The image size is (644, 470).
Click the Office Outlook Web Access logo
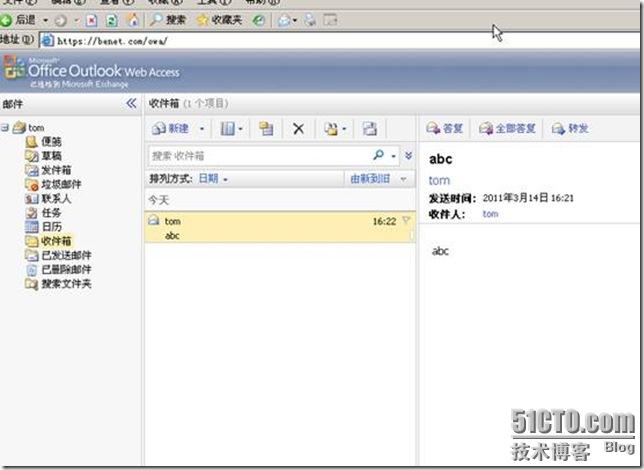[x=92, y=71]
